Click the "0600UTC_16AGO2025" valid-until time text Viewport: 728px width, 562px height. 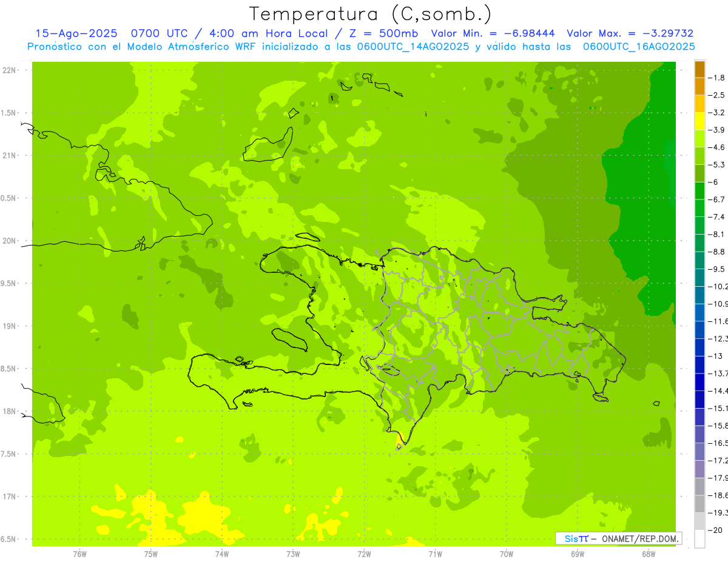pyautogui.click(x=639, y=47)
